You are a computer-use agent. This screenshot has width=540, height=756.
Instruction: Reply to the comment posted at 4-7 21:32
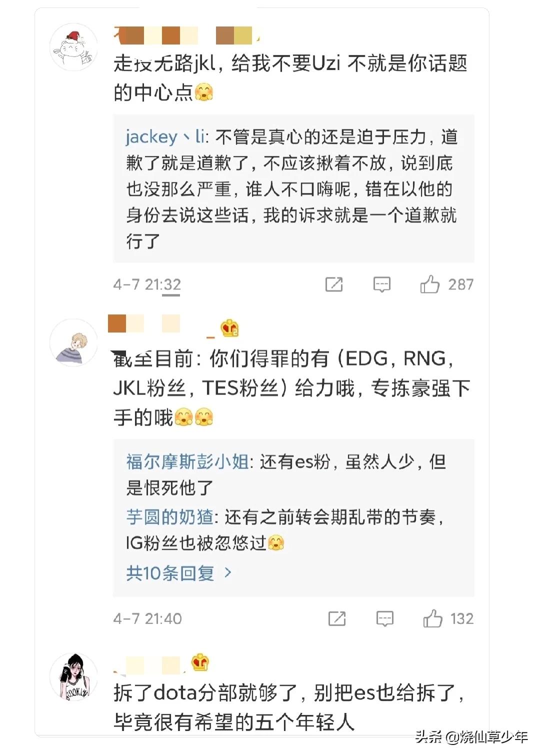pyautogui.click(x=381, y=284)
